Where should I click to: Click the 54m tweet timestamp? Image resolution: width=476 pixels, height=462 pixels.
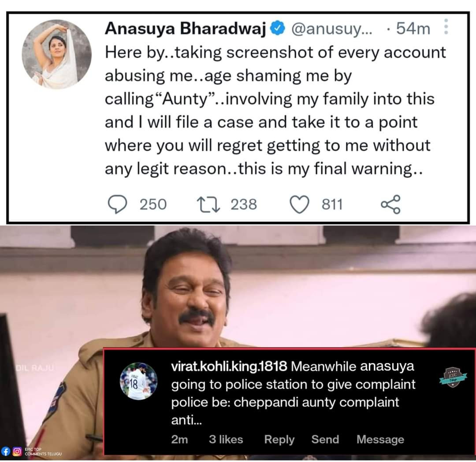pos(413,29)
